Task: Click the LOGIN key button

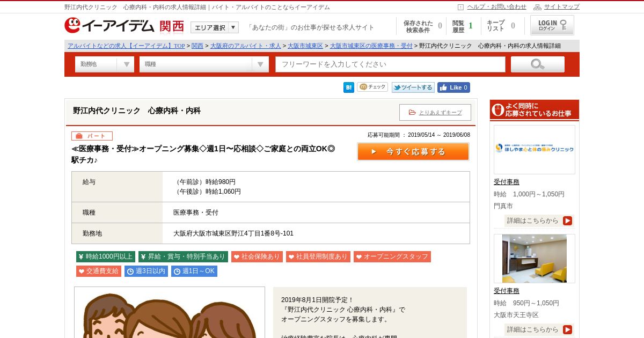Action: tap(552, 25)
